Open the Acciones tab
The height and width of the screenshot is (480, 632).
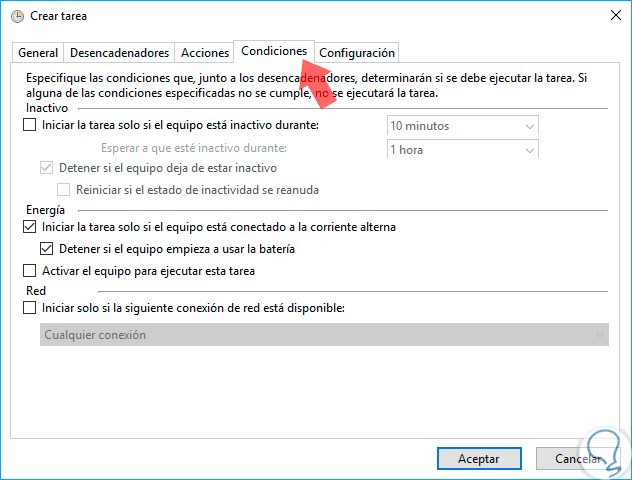[x=203, y=53]
